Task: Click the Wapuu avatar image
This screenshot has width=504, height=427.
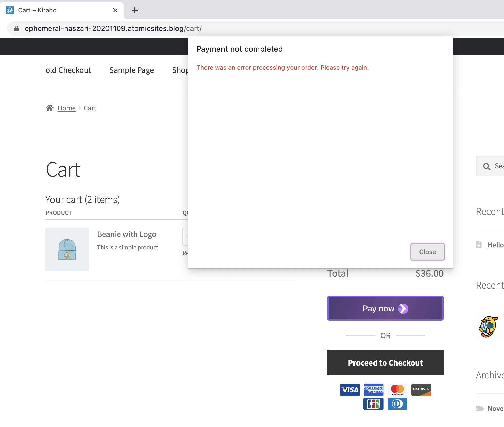Action: 488,326
